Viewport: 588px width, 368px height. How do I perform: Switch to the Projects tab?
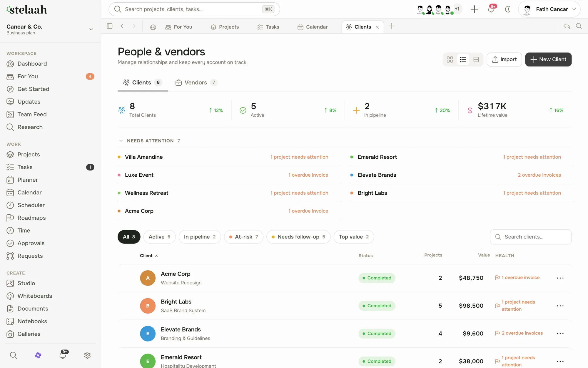point(225,27)
